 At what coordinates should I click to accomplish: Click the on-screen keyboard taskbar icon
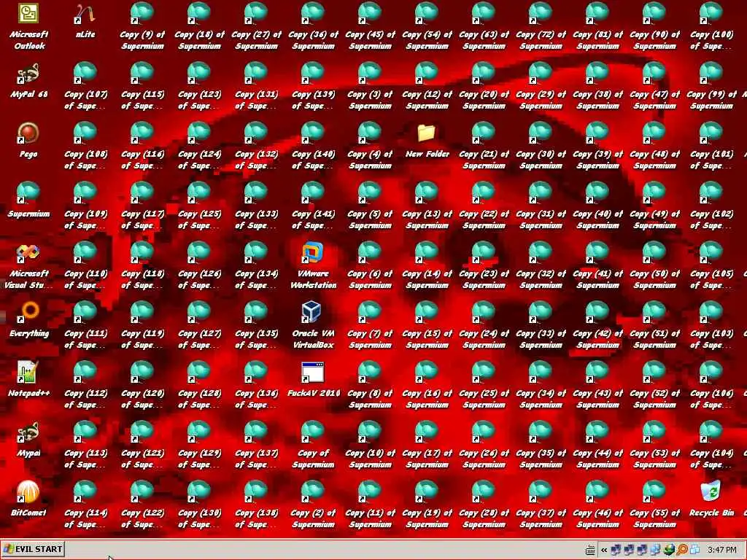[x=589, y=550]
